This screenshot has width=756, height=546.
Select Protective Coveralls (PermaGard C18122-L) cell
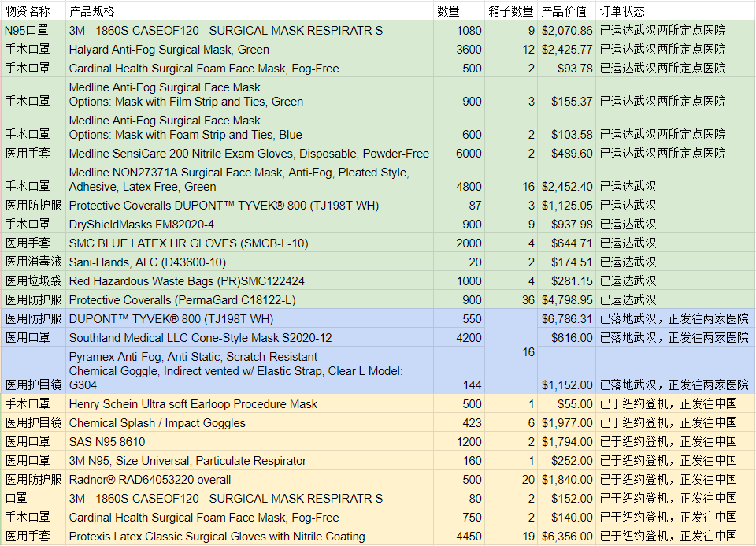(x=250, y=299)
